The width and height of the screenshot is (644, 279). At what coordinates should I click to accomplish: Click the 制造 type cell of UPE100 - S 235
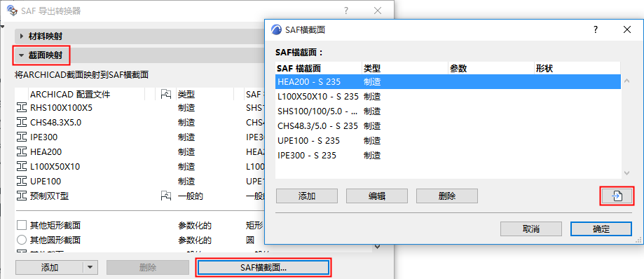372,140
